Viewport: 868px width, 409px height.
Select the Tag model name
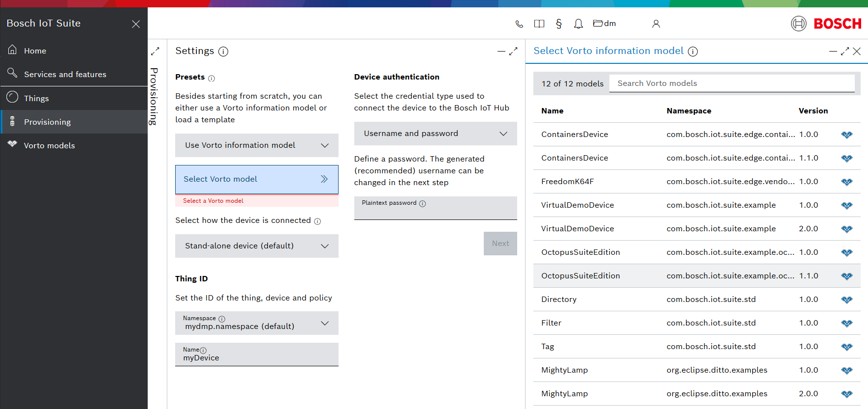click(x=548, y=347)
